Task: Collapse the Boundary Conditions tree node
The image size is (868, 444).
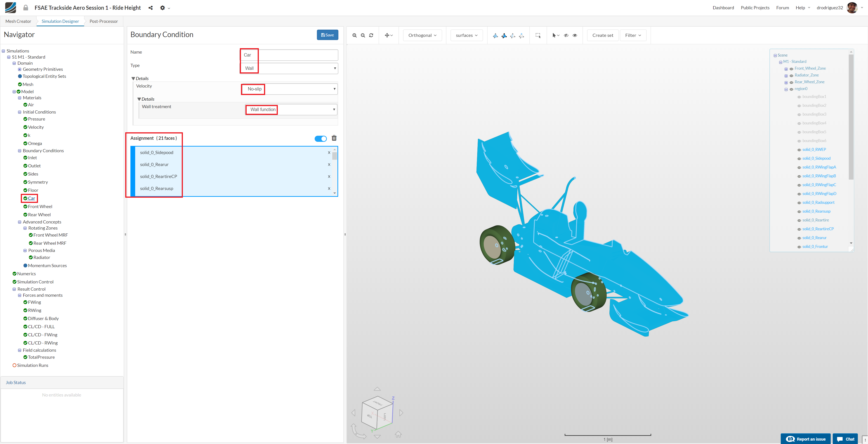Action: pyautogui.click(x=19, y=151)
